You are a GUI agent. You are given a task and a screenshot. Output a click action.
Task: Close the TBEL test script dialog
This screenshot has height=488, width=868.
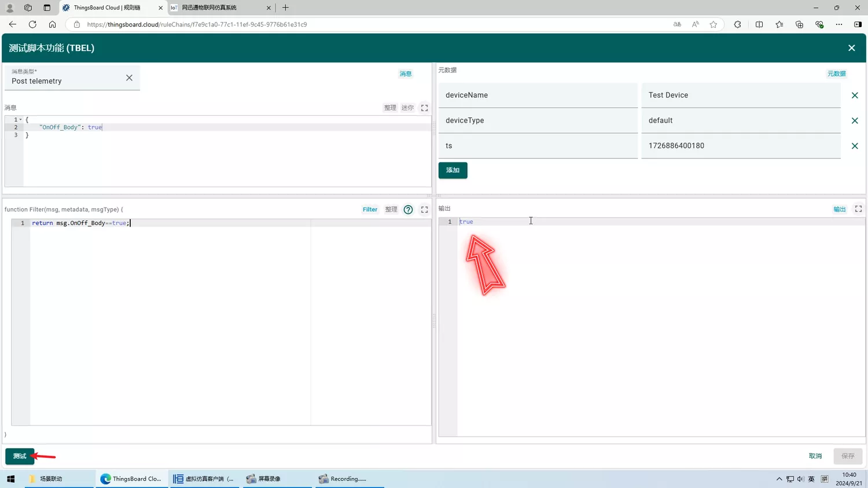pyautogui.click(x=851, y=48)
